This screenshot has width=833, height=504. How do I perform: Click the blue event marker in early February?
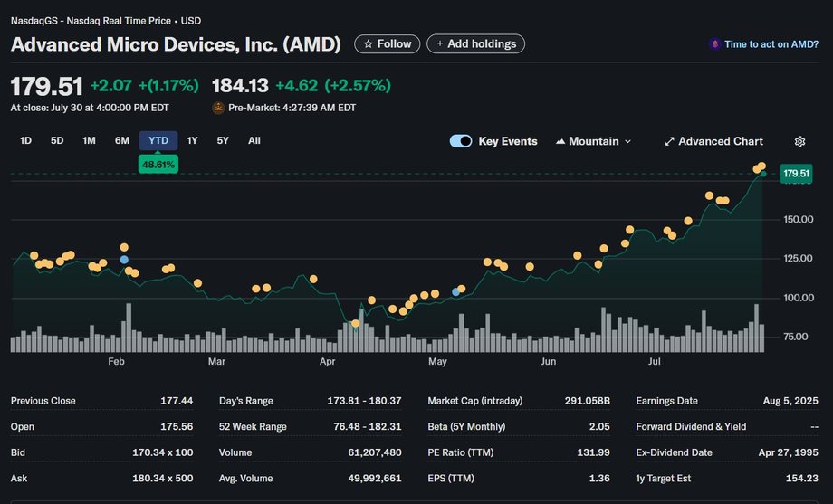(124, 260)
